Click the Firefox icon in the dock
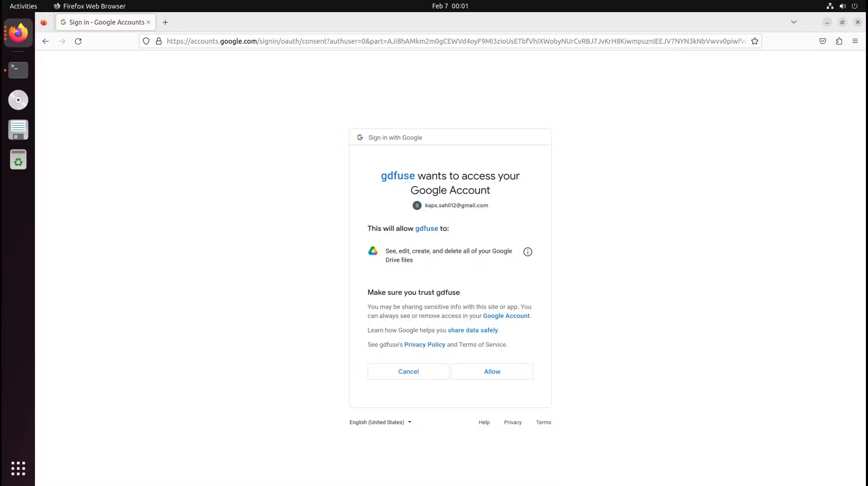This screenshot has height=486, width=868. [x=19, y=33]
